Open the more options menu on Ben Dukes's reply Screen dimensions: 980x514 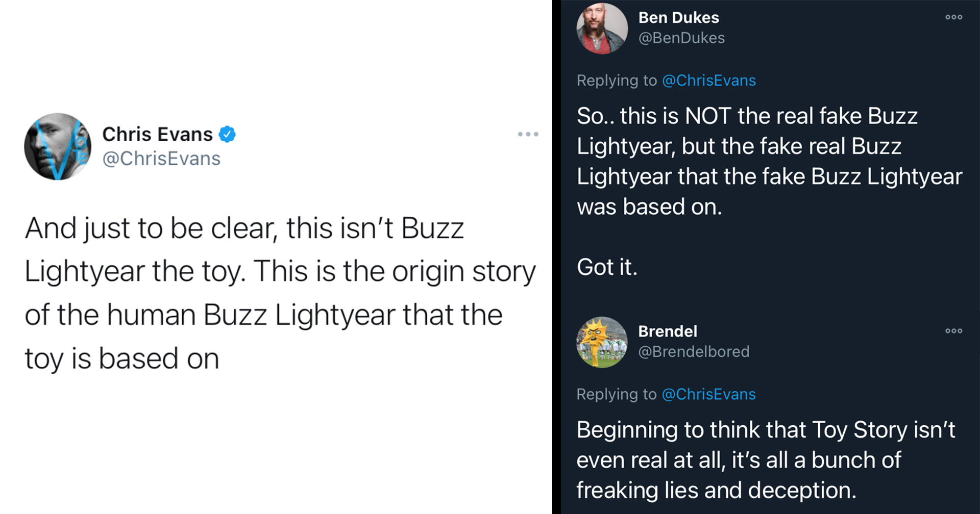(x=953, y=17)
